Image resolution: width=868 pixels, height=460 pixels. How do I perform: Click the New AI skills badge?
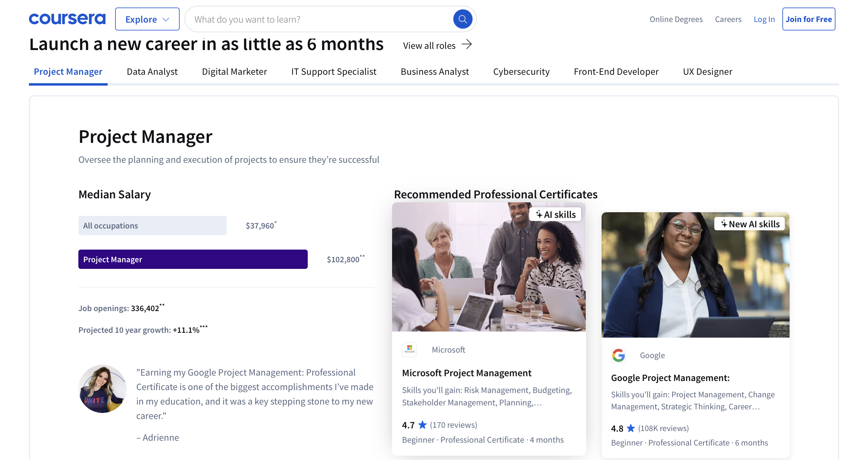[x=750, y=224]
